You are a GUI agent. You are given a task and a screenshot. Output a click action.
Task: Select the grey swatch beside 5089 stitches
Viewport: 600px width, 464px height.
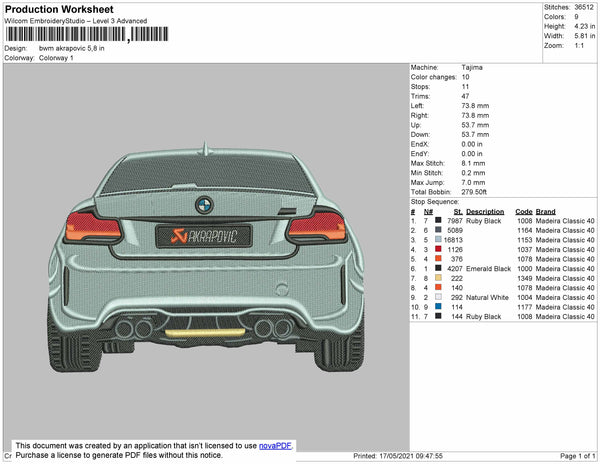click(438, 230)
